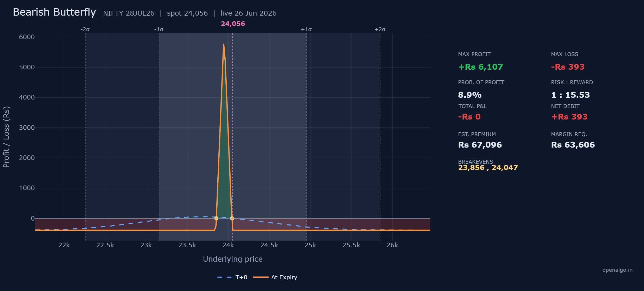This screenshot has height=291, width=644.
Task: Click the -1σ band label
Action: point(159,29)
